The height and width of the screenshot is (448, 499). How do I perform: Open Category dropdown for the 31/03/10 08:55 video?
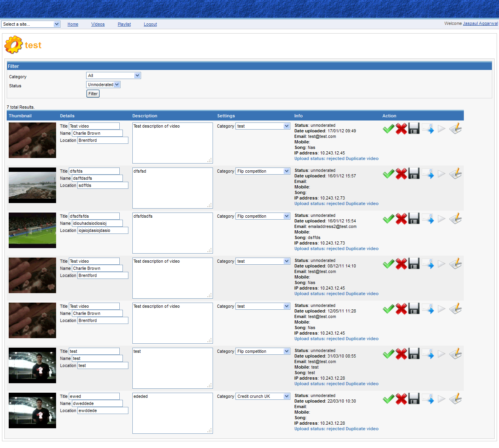pos(263,351)
